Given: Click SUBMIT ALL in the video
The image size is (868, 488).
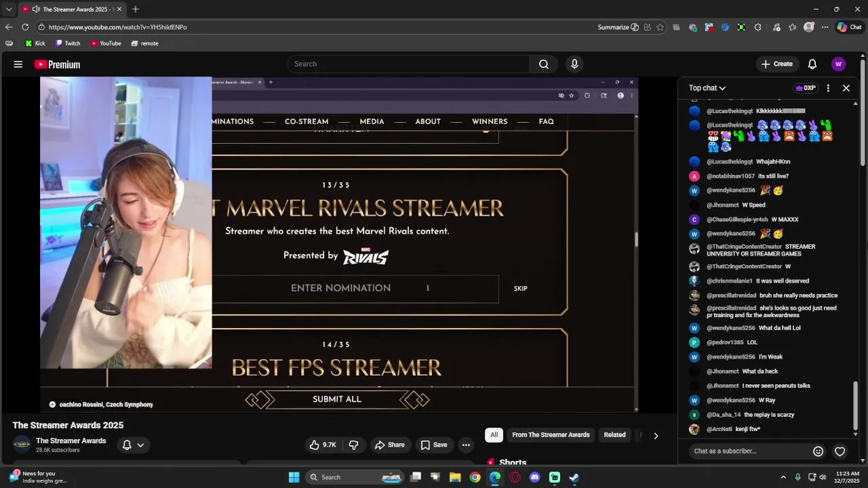Looking at the screenshot, I should pyautogui.click(x=337, y=399).
